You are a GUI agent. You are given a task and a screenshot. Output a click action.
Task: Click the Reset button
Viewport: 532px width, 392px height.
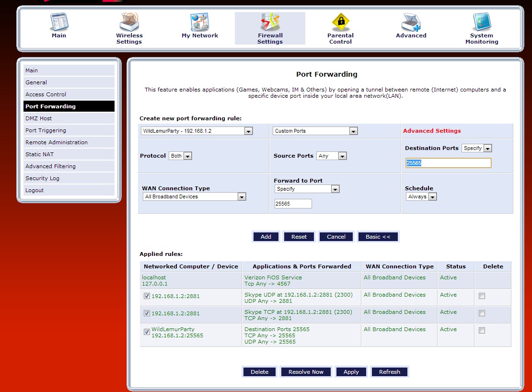299,237
